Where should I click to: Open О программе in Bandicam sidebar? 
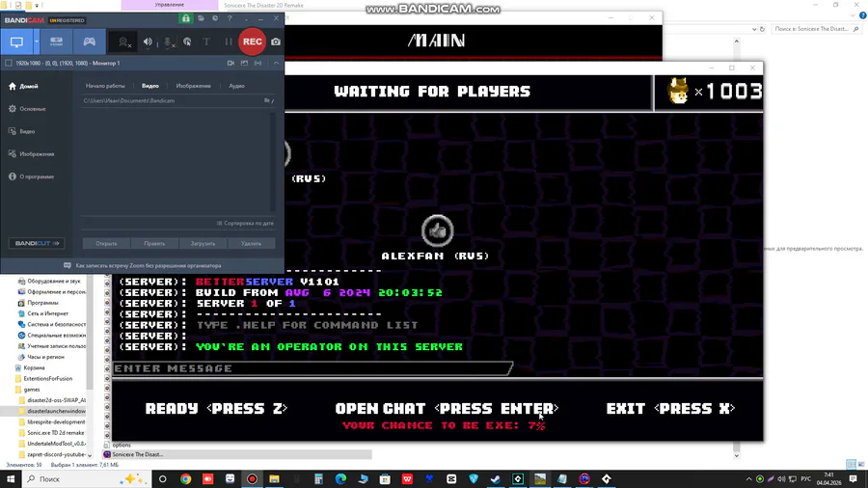[x=31, y=177]
